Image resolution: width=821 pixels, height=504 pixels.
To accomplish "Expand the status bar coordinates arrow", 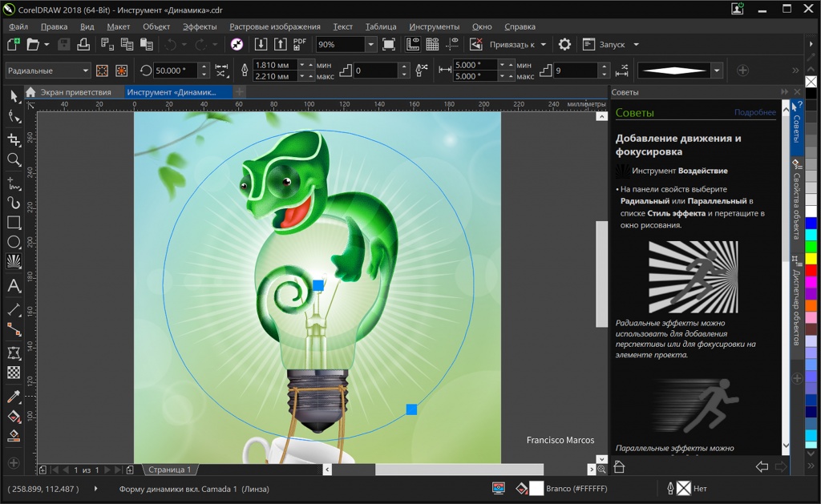I will (x=96, y=489).
